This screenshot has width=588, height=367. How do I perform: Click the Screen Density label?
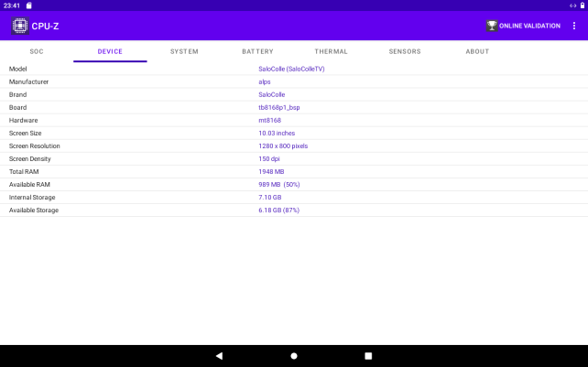point(29,159)
